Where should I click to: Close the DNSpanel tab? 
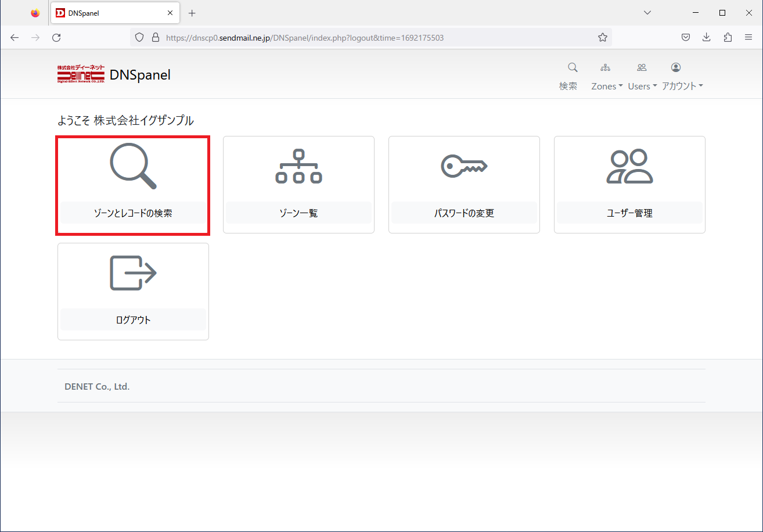(170, 13)
